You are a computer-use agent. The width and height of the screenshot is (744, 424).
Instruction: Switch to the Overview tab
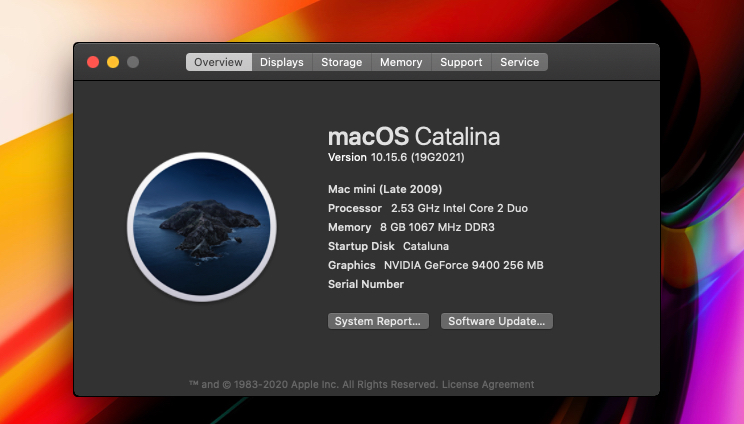click(218, 62)
